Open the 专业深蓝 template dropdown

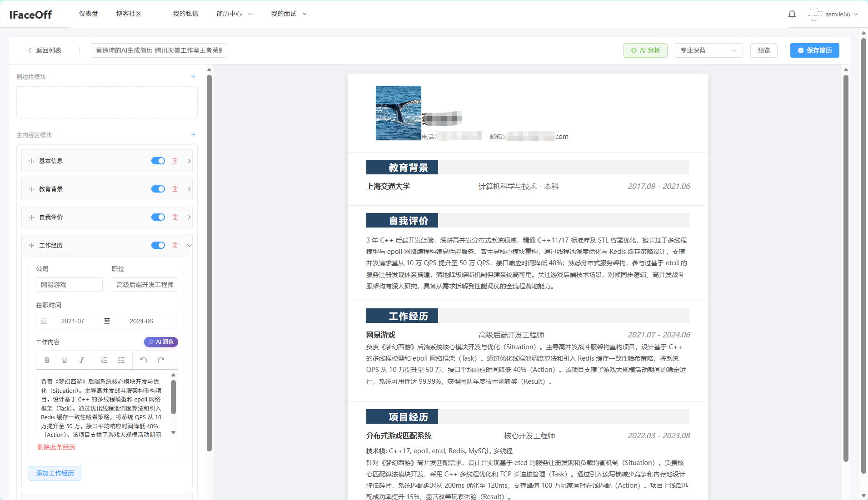tap(708, 50)
